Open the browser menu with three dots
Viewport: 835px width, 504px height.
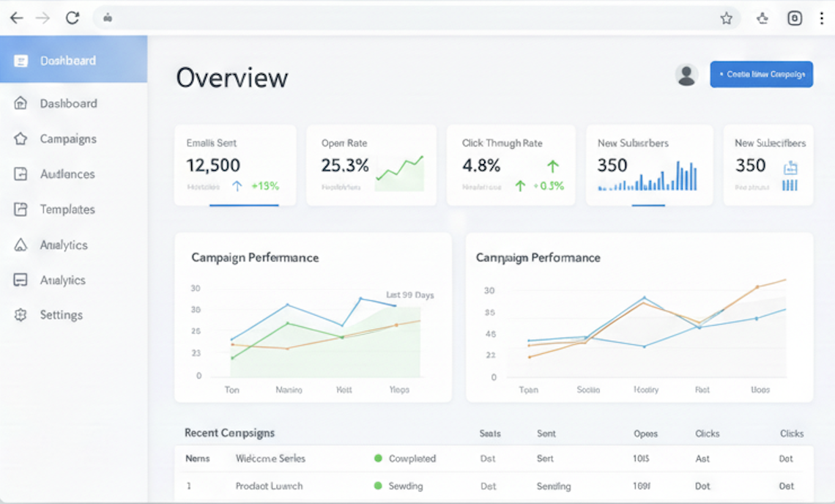click(x=823, y=18)
